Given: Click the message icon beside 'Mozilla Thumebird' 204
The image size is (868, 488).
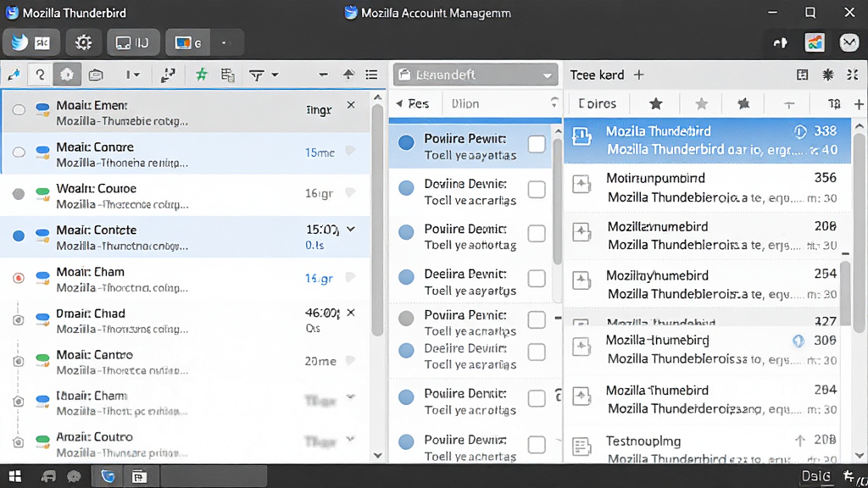Looking at the screenshot, I should [581, 396].
